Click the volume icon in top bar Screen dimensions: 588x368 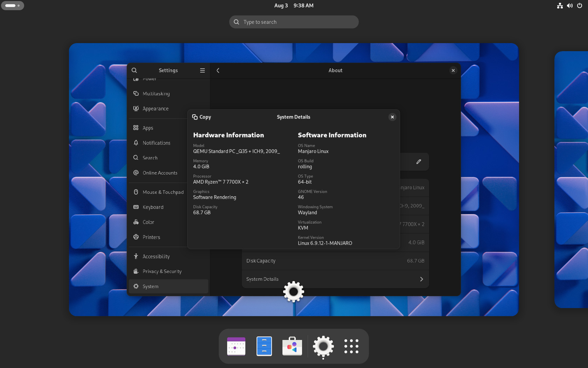point(570,6)
